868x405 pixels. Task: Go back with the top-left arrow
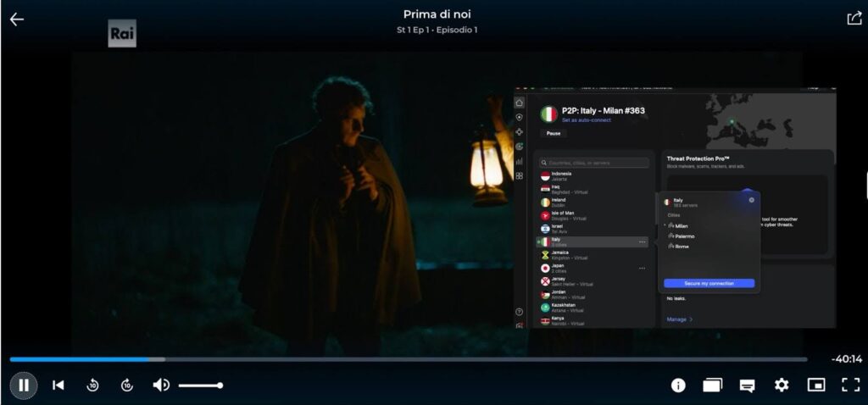click(17, 19)
